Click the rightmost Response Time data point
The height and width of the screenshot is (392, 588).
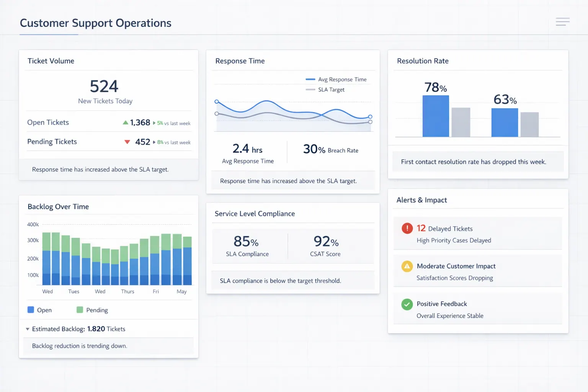[x=370, y=117]
